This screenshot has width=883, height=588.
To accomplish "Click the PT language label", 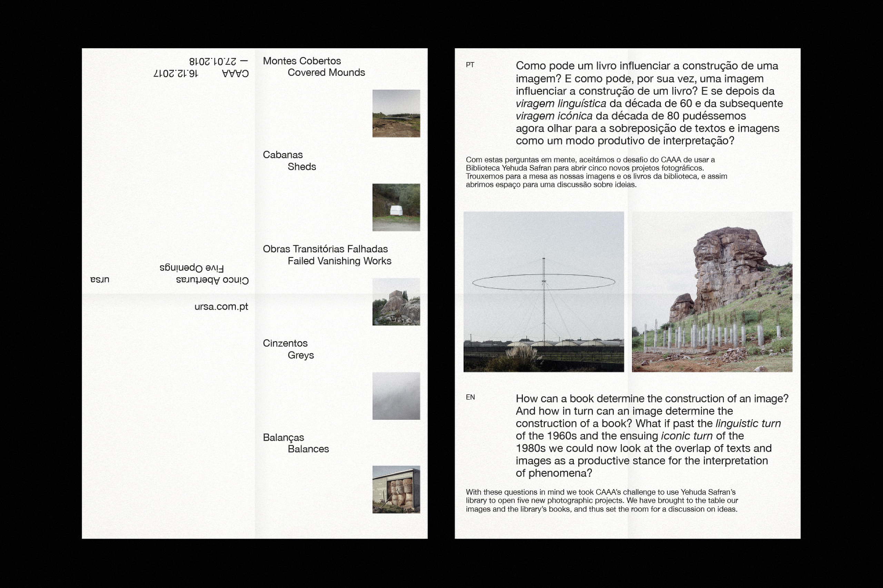I will (x=470, y=65).
